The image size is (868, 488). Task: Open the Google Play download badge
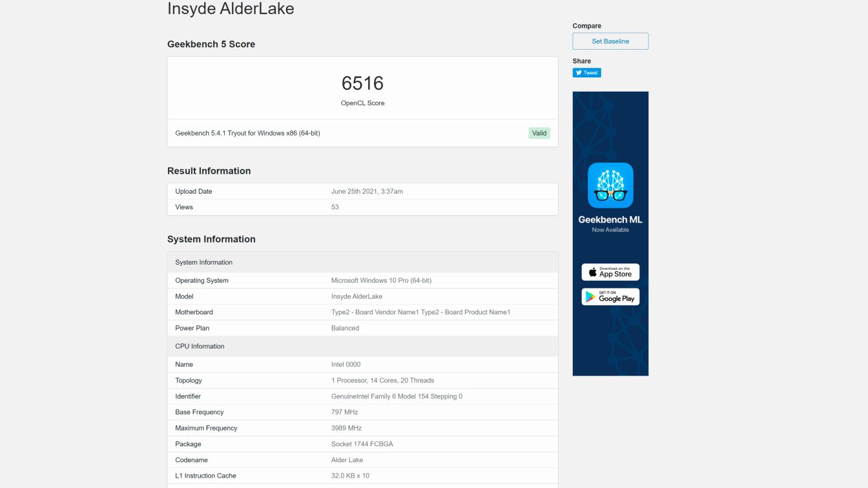click(610, 297)
